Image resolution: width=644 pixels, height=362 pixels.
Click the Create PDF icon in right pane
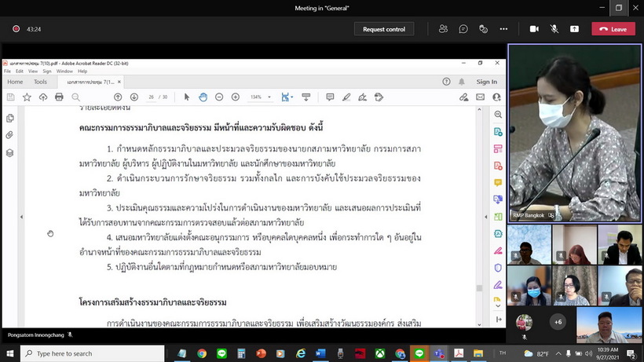[498, 166]
